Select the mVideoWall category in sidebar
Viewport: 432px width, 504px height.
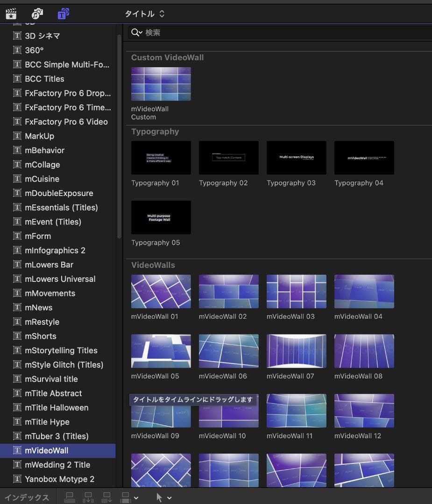[47, 450]
